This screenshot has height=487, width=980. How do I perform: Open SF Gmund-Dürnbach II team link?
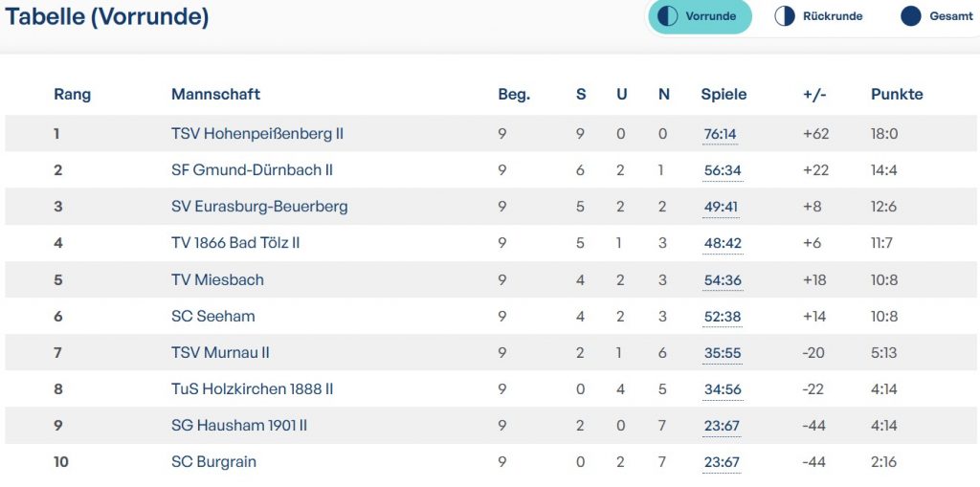click(x=252, y=170)
